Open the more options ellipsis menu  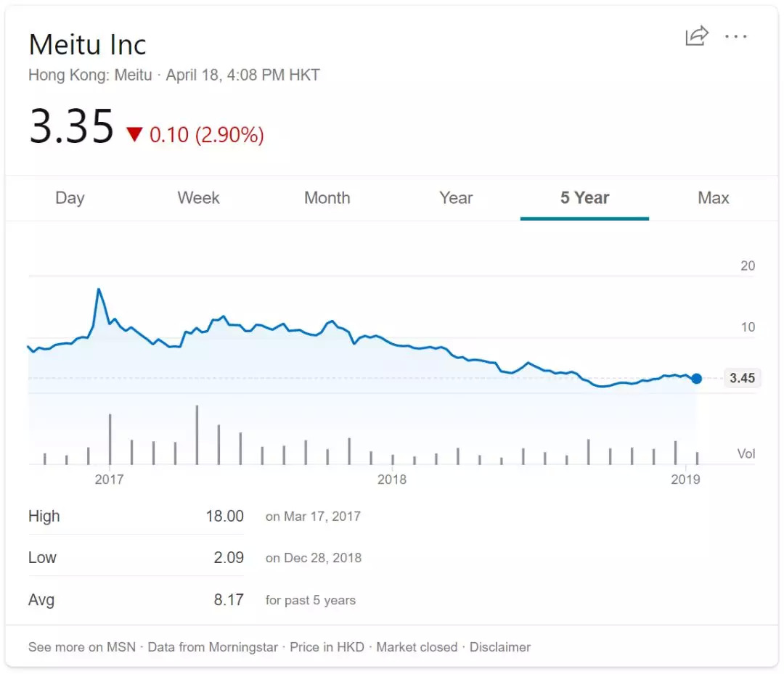point(736,36)
